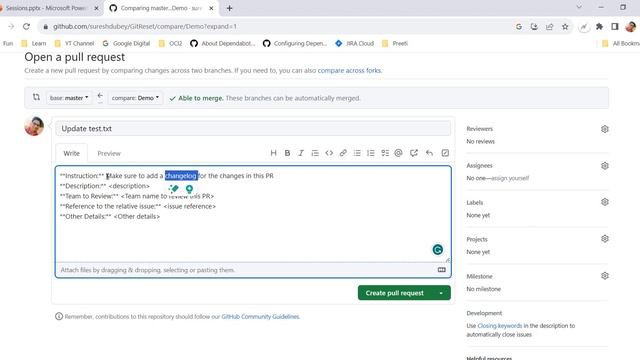Open the Milestone gear settings
Image resolution: width=640 pixels, height=360 pixels.
coord(604,276)
